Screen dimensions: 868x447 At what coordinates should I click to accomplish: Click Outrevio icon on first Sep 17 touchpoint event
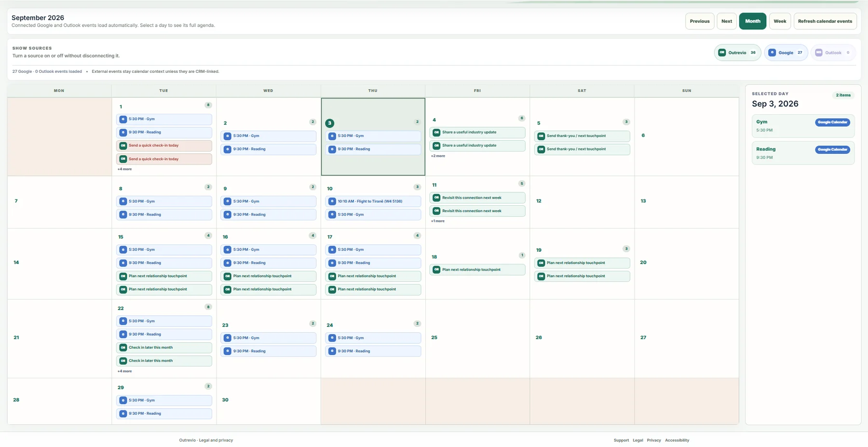(x=332, y=276)
